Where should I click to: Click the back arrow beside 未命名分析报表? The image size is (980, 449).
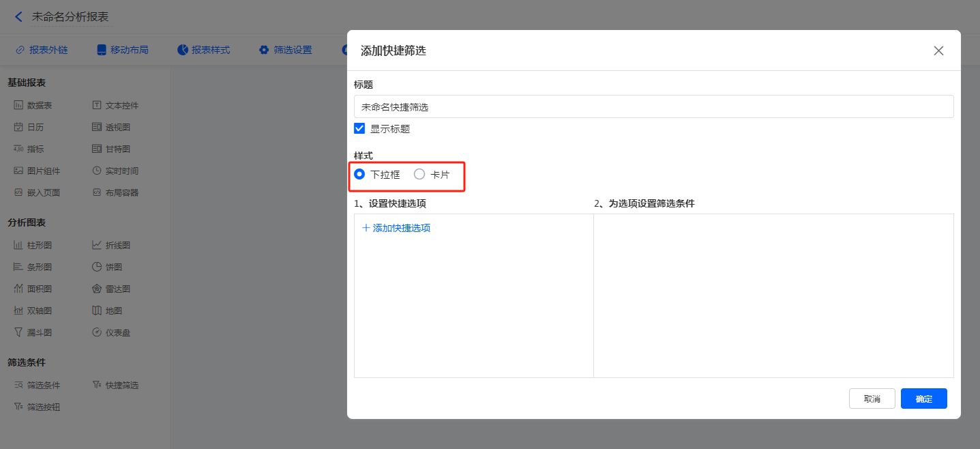tap(18, 17)
